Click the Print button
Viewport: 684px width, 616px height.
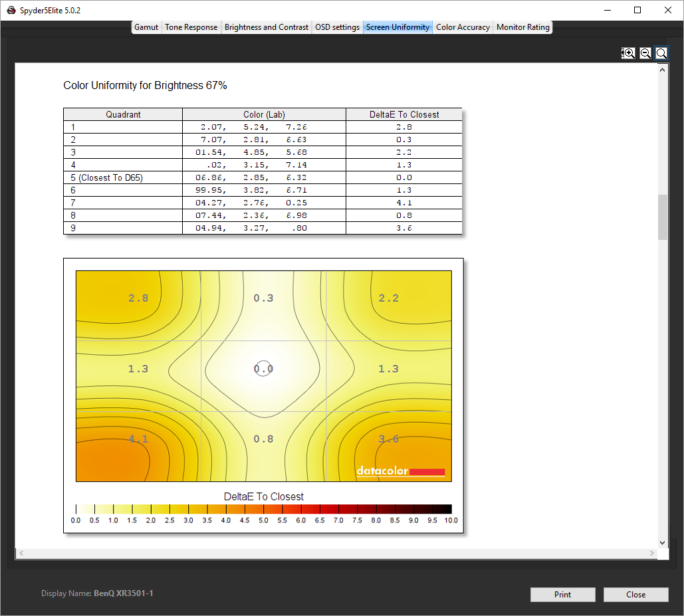click(x=563, y=595)
